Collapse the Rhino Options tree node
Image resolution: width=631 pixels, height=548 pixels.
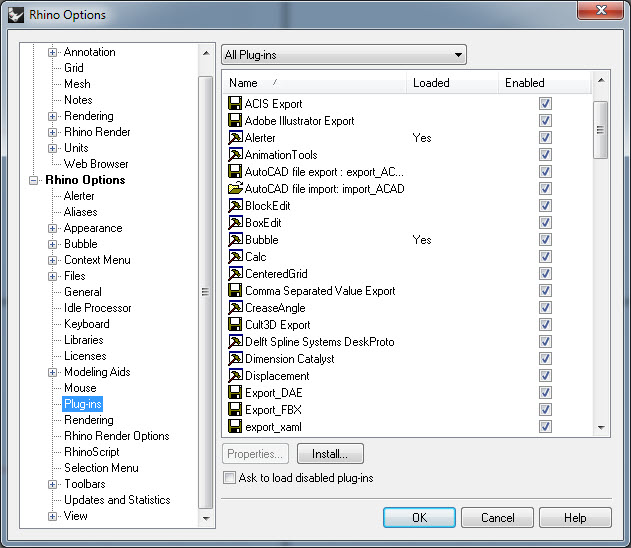pyautogui.click(x=33, y=180)
